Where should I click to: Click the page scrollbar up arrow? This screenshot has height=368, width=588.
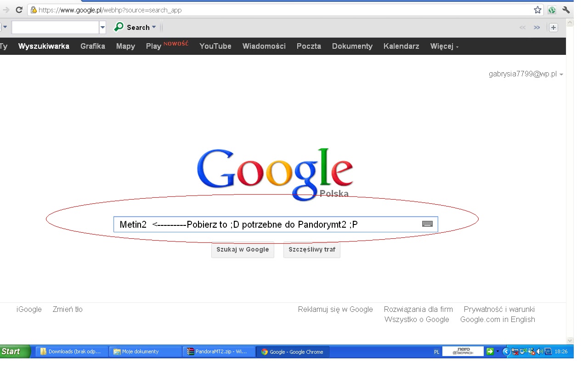tap(570, 22)
